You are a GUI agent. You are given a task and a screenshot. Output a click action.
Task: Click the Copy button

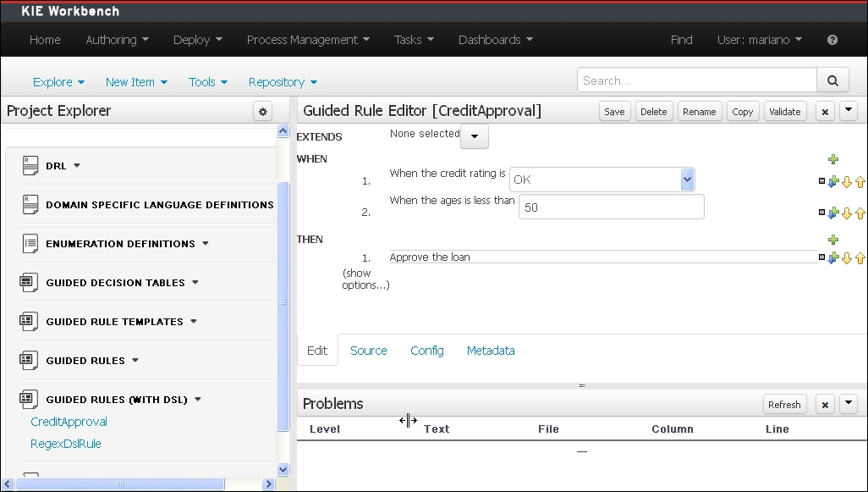742,112
